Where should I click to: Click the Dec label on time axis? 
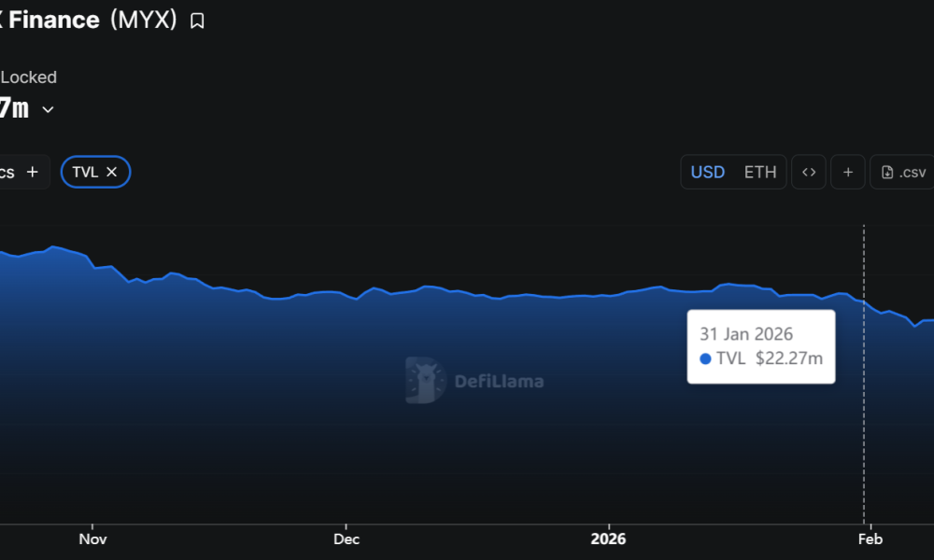[x=346, y=539]
